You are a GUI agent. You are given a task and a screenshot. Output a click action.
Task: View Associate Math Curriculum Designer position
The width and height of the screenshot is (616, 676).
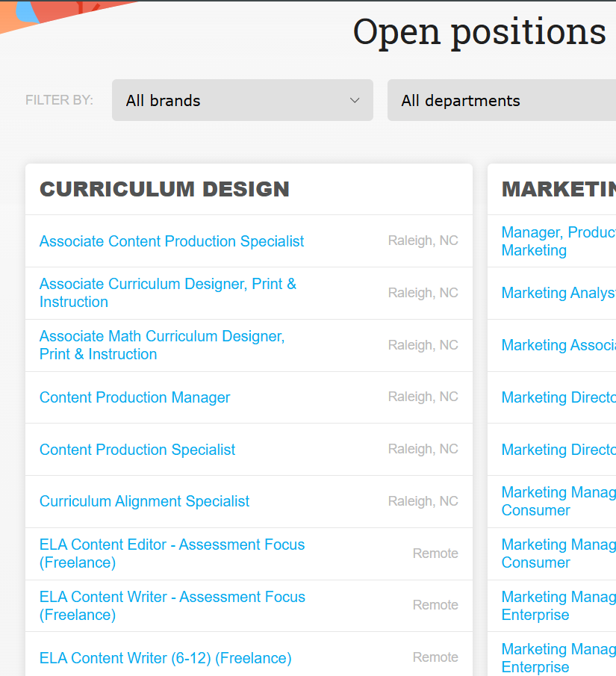pyautogui.click(x=162, y=345)
